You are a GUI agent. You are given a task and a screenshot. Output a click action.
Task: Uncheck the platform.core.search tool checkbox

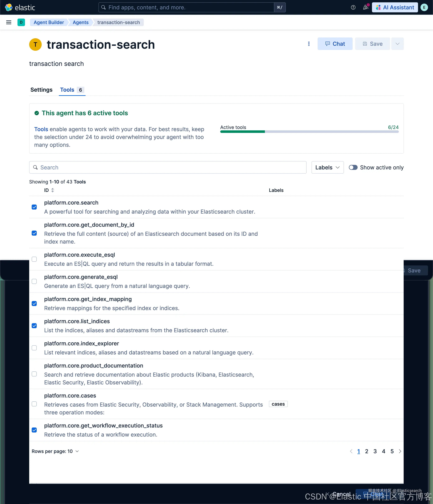[x=34, y=207]
